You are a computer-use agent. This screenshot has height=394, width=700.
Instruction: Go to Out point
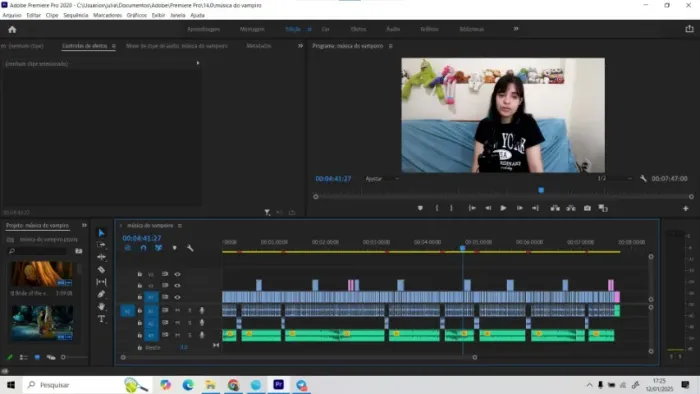pyautogui.click(x=535, y=208)
